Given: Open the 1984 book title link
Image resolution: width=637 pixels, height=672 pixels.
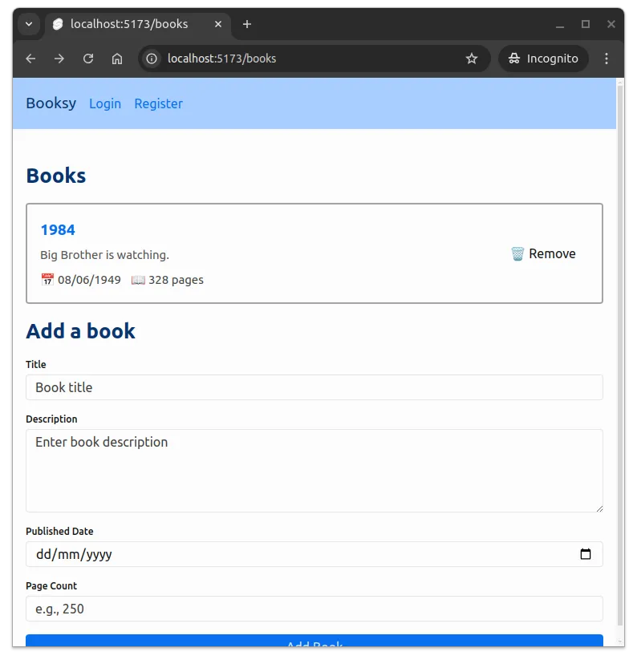Looking at the screenshot, I should 58,230.
